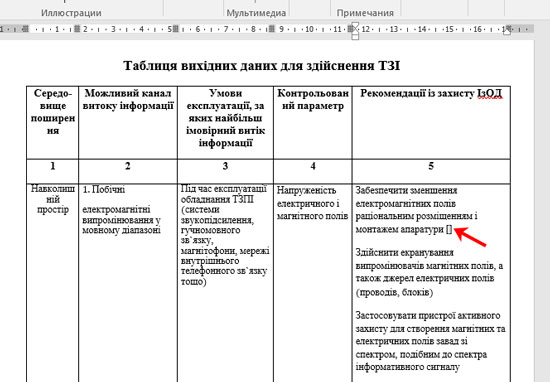Click the line 1. Побічні

click(103, 189)
